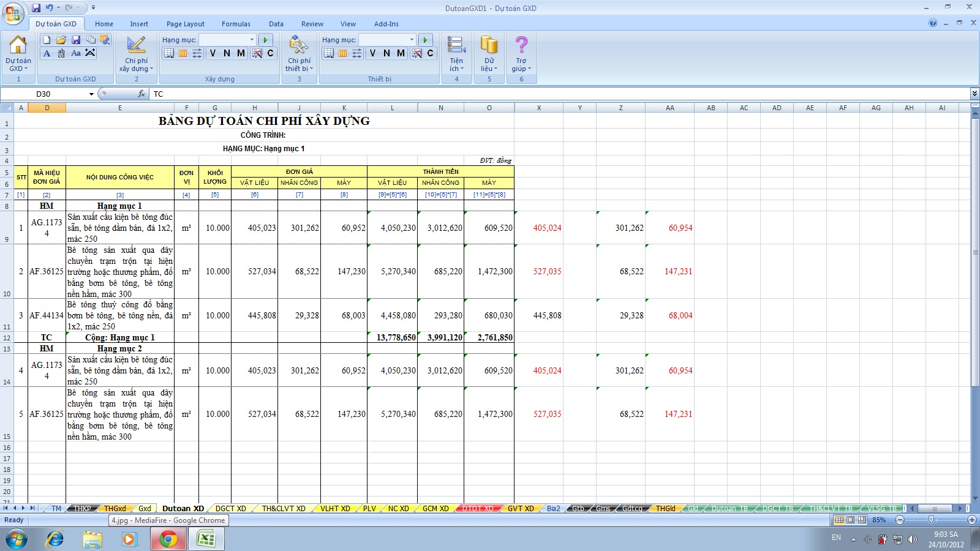Click the copy windows icon in Dự toán GXD group
980x551 pixels.
coord(91,40)
